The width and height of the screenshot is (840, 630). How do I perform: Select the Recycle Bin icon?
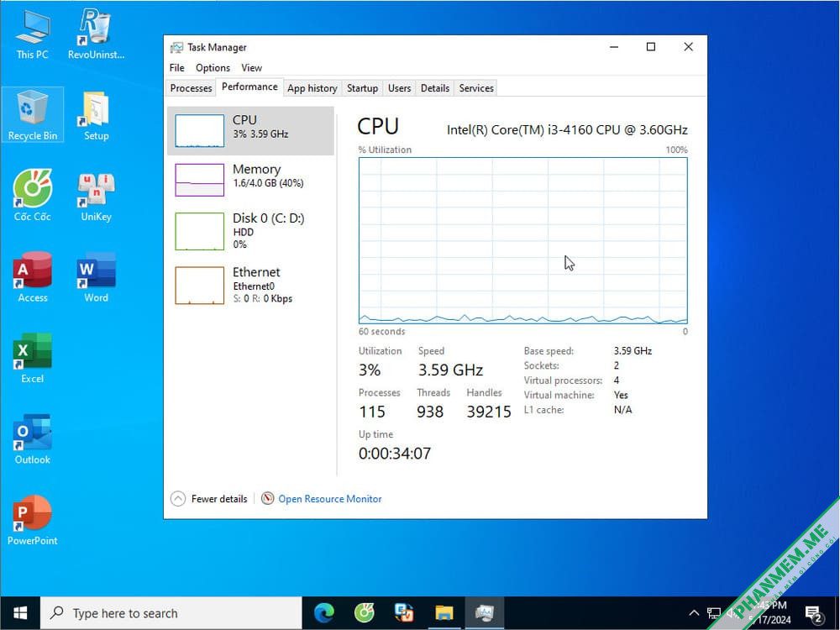click(32, 114)
